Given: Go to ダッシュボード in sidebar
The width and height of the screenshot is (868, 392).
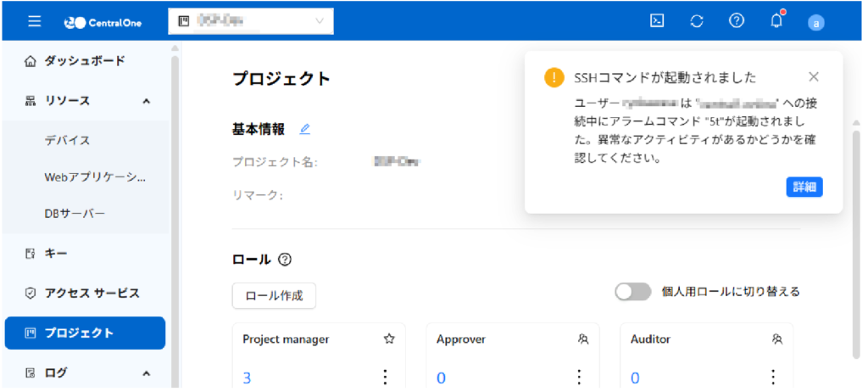Looking at the screenshot, I should coord(84,61).
